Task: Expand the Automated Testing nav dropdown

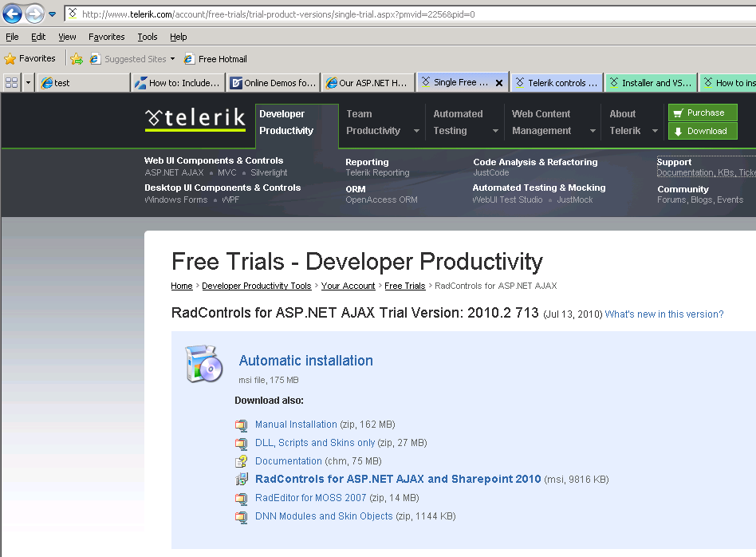Action: (495, 131)
